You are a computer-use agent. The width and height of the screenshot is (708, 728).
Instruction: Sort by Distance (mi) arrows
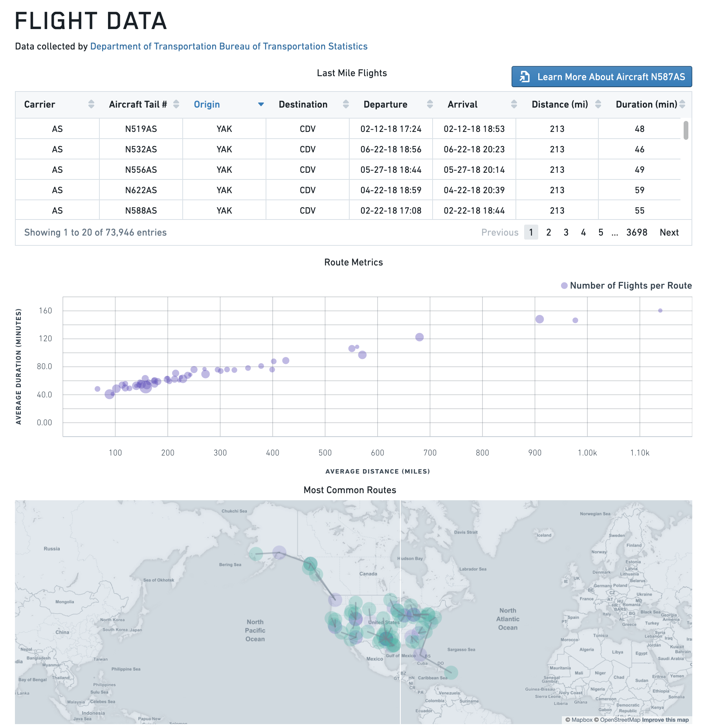[x=598, y=104]
